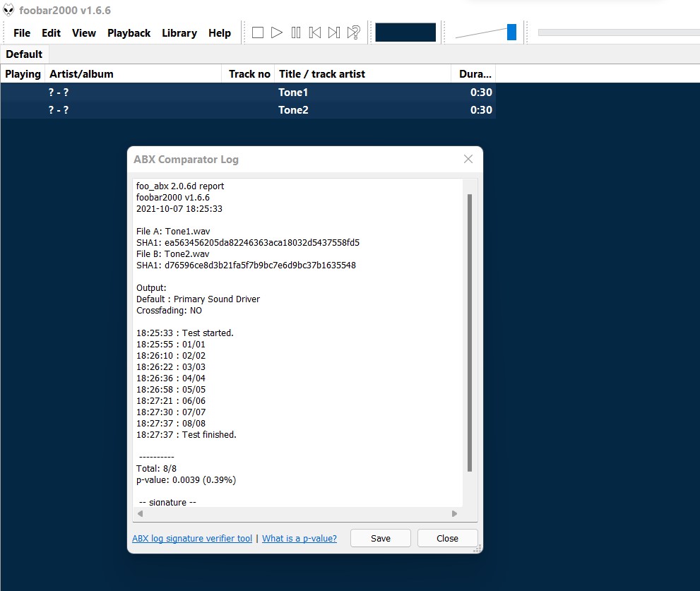Click the Total: 8/8 line
The width and height of the screenshot is (700, 591).
[x=156, y=469]
